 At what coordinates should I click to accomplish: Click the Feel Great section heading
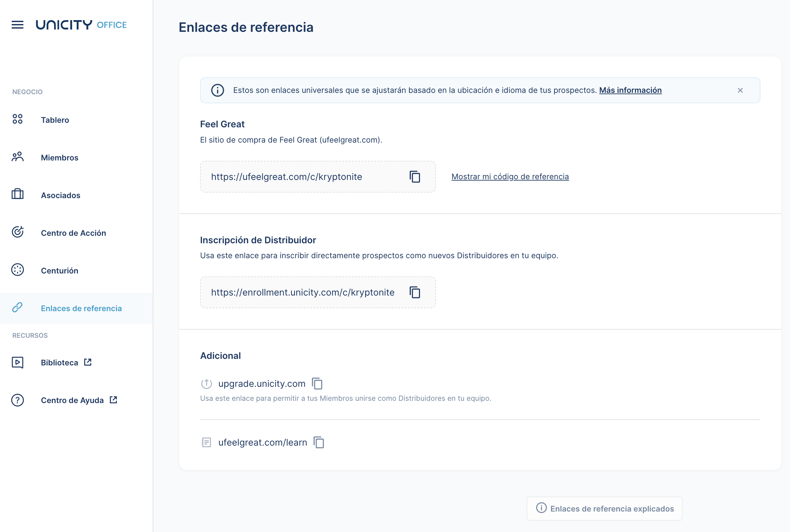(222, 124)
